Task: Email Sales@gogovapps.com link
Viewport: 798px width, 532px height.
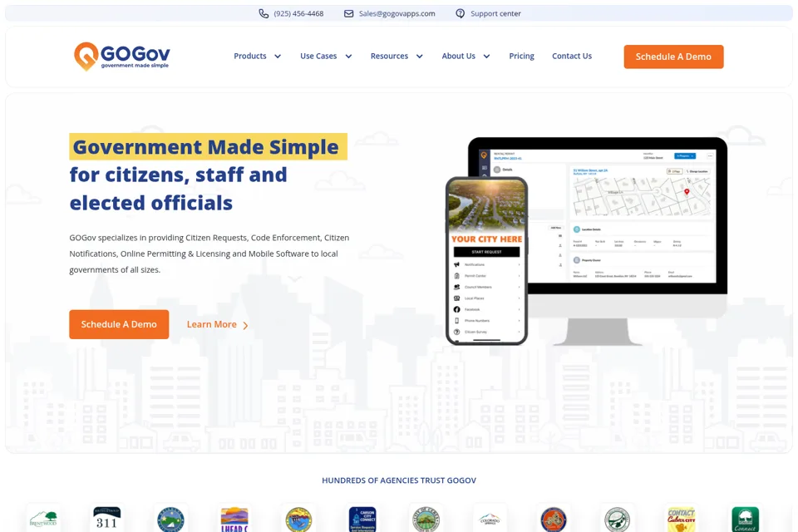Action: click(397, 14)
